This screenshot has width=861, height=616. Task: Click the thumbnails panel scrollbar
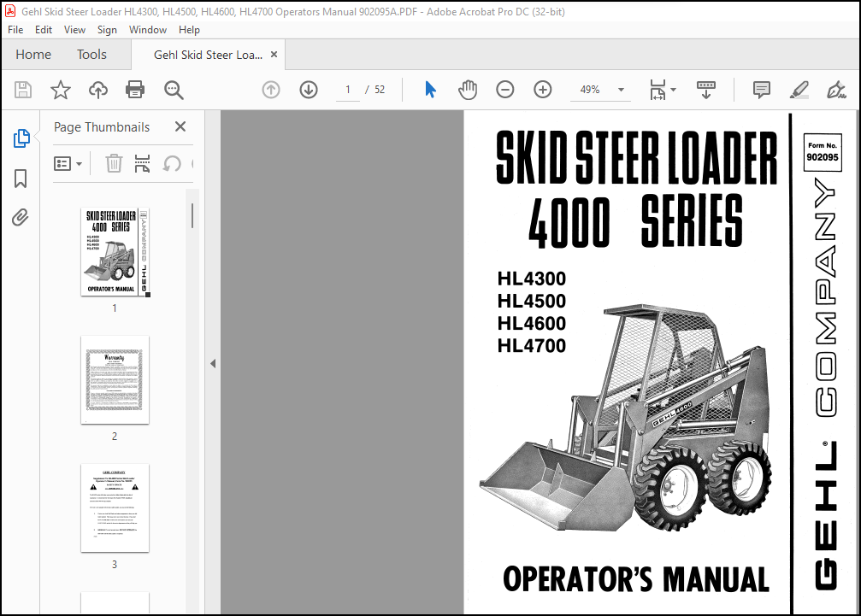point(192,215)
